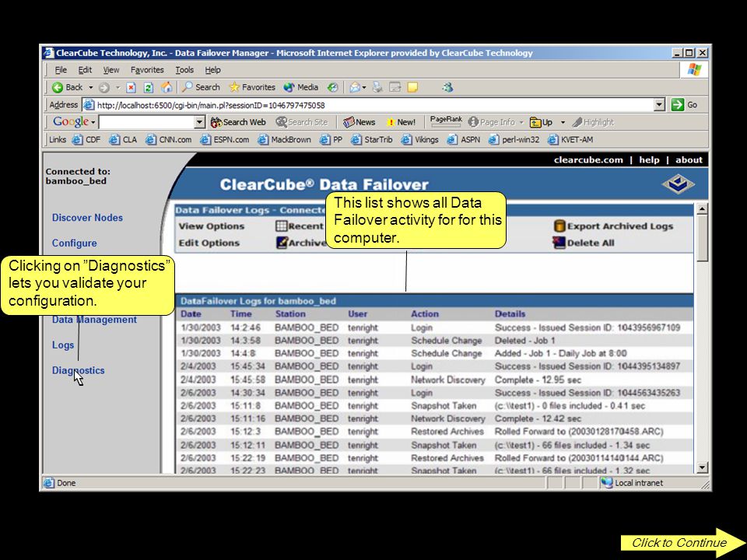Screen dimensions: 747x560
Task: Click the PageRank indicator
Action: coord(446,121)
